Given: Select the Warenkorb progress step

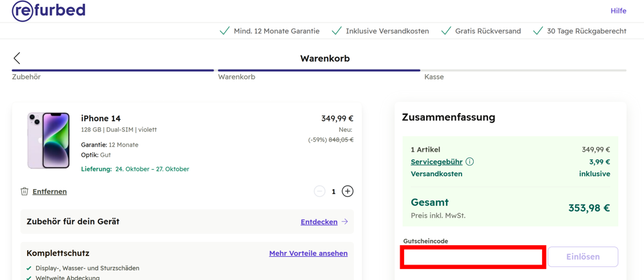Looking at the screenshot, I should 237,77.
